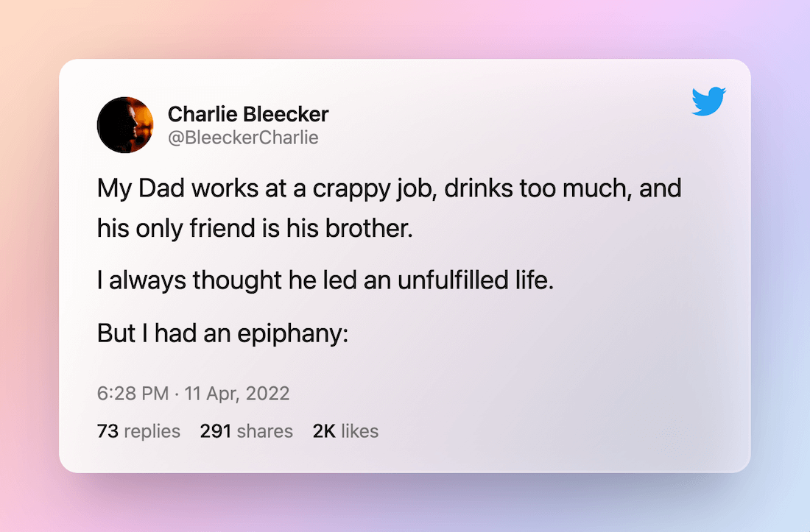
Task: Click the "But I had an epiphany:" line
Action: point(222,333)
